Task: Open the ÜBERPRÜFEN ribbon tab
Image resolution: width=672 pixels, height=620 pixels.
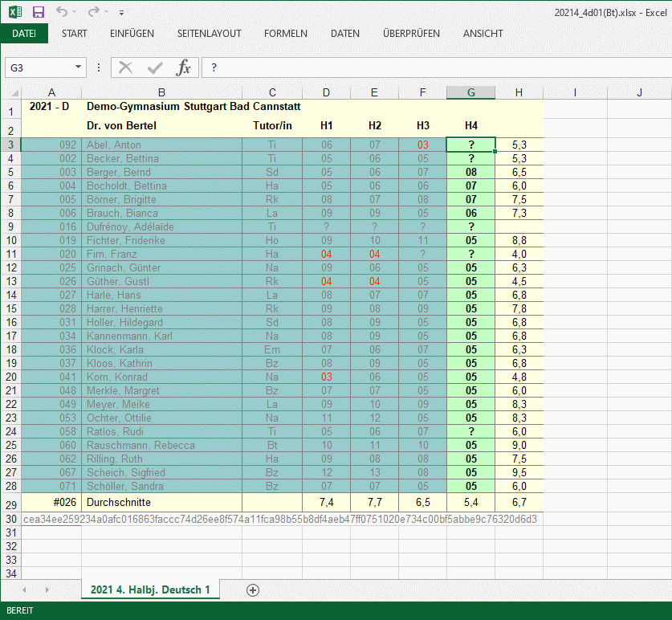Action: click(x=411, y=34)
